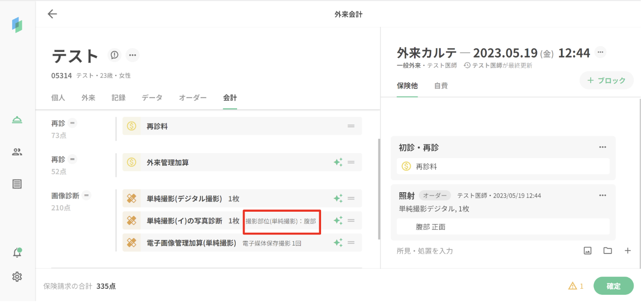Viewport: 644px width, 305px height.
Task: Click sparkle icon on 外来管理加算 row
Action: tap(338, 162)
